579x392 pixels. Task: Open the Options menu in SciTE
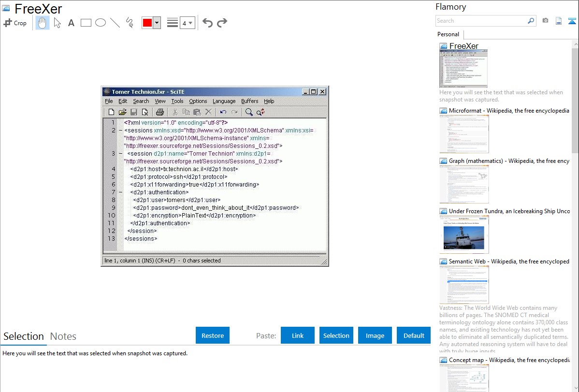tap(198, 101)
